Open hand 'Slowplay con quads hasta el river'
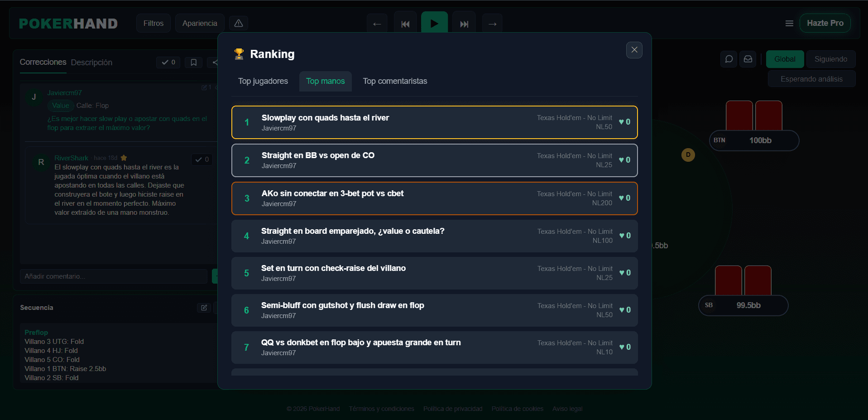The height and width of the screenshot is (420, 868). point(434,122)
